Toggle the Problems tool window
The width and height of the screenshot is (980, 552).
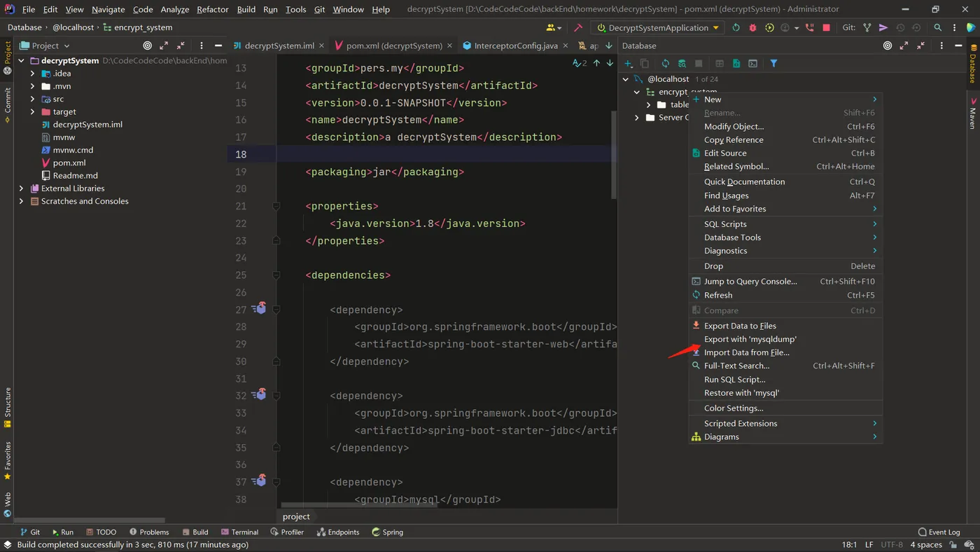point(149,532)
